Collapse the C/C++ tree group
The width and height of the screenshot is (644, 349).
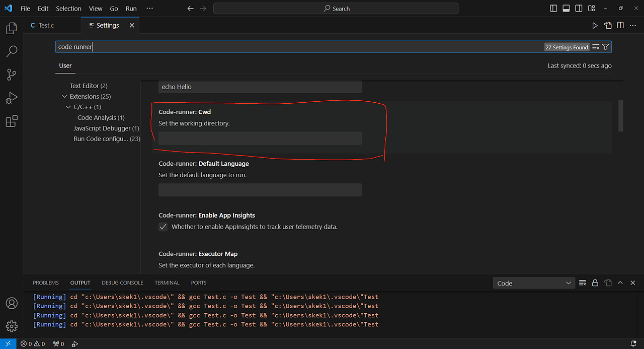(x=68, y=107)
